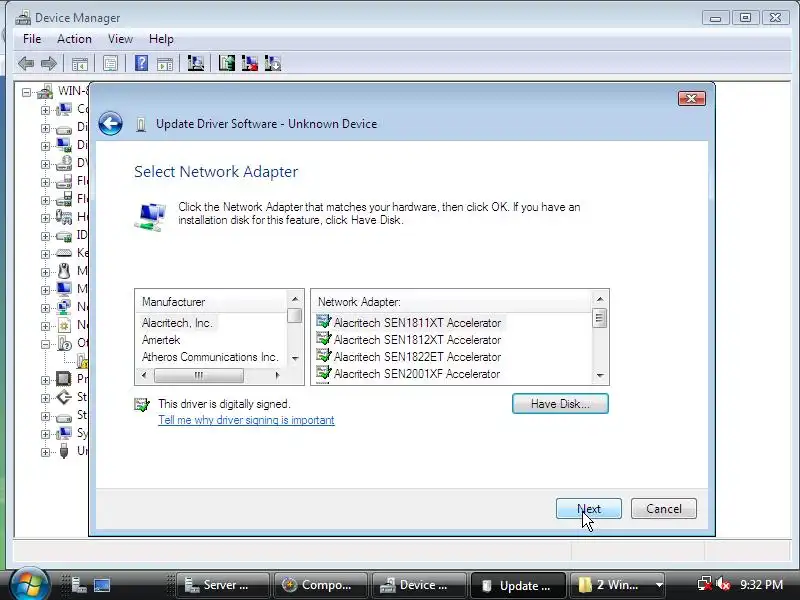This screenshot has height=600, width=800.
Task: Switch to Device Manager taskbar button
Action: tap(419, 585)
